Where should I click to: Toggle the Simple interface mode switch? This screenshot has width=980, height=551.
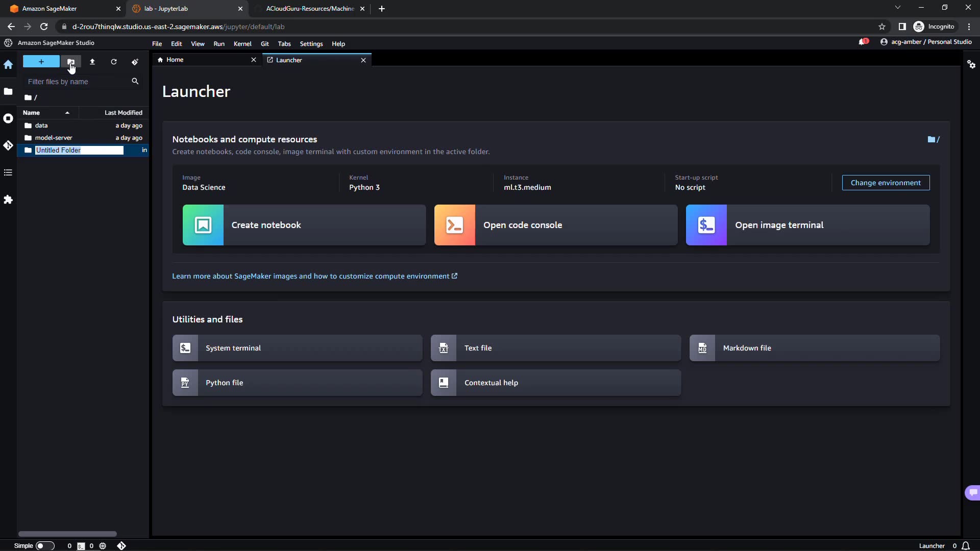44,545
